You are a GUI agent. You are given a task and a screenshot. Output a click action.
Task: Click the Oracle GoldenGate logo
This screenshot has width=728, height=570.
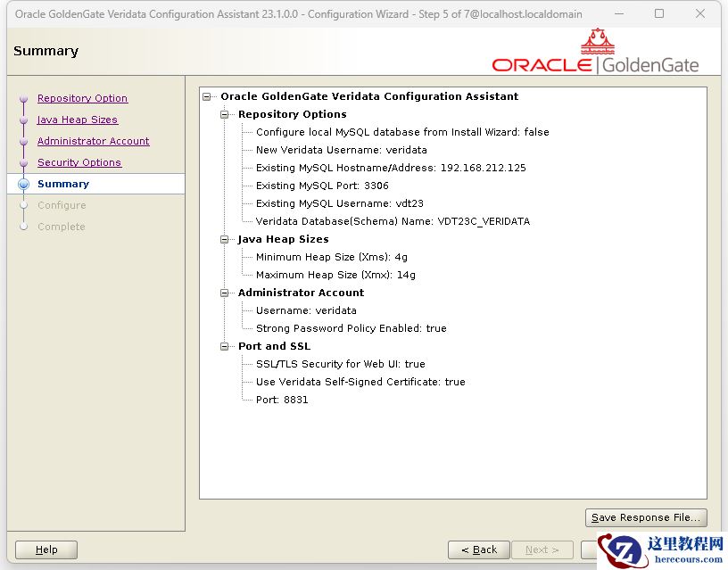tap(595, 51)
